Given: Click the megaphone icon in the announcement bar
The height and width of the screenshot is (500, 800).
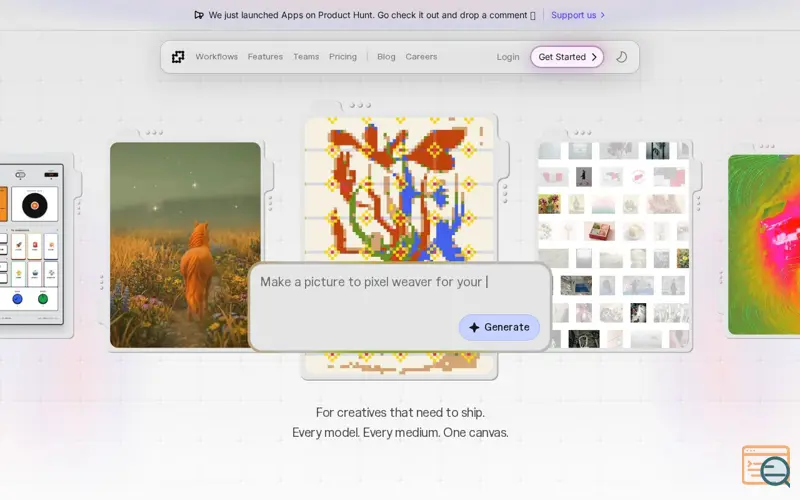Looking at the screenshot, I should [199, 15].
